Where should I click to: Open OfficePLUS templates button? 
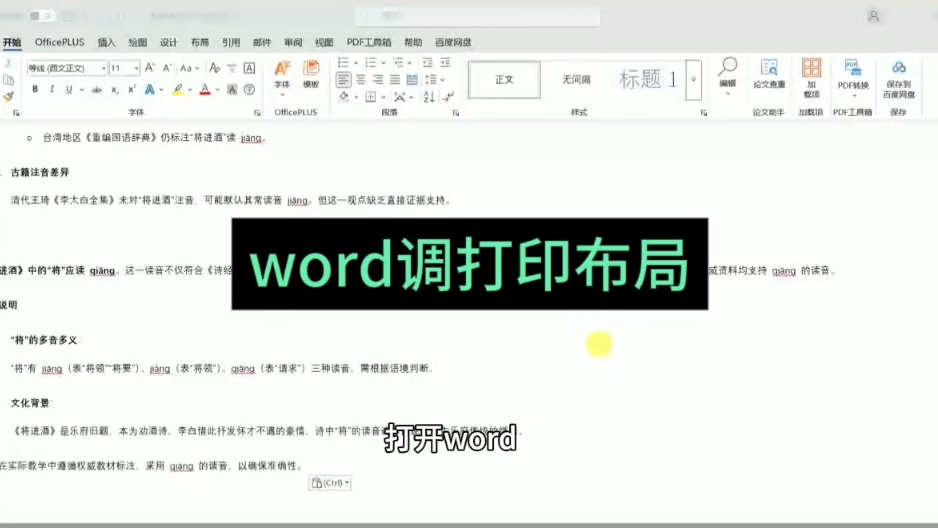tap(311, 75)
